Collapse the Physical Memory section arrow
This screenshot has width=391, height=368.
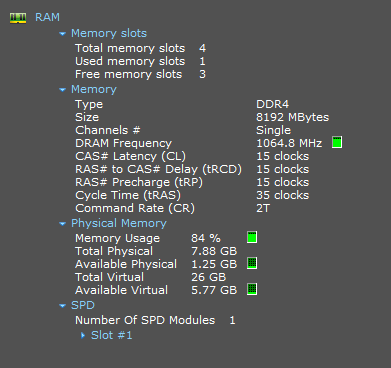(62, 224)
